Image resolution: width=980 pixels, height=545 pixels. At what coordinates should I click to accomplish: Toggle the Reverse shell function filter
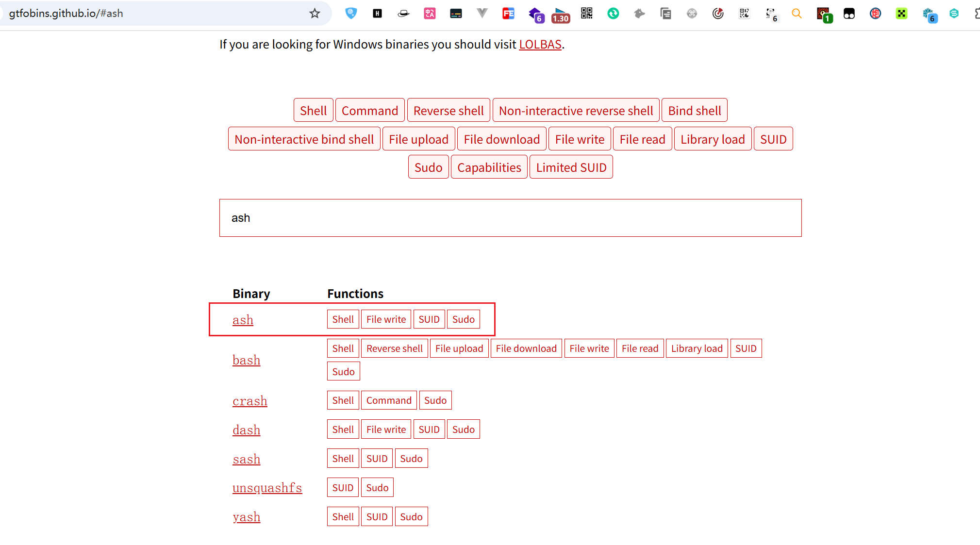coord(448,111)
